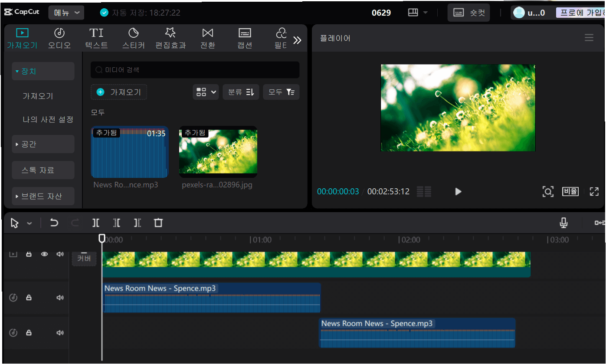Click the record voiceover microphone icon
606x364 pixels.
(563, 223)
